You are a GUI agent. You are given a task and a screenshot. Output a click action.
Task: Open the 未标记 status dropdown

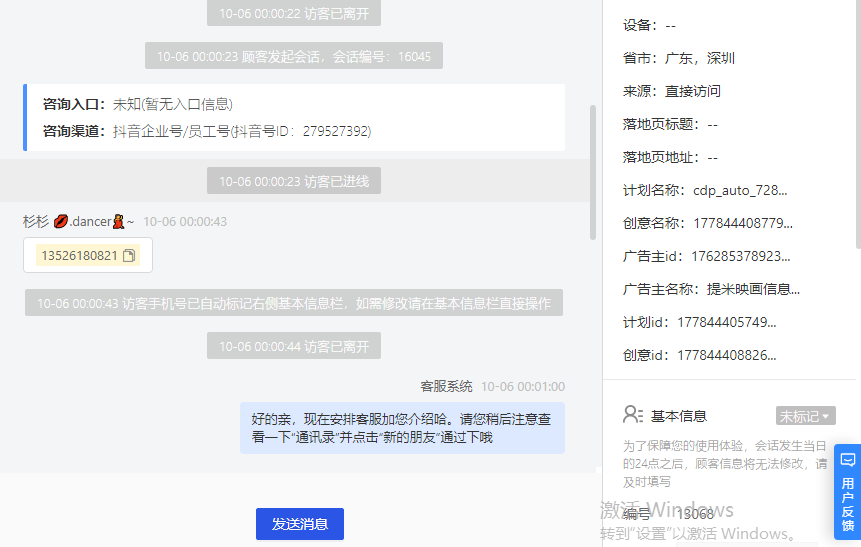pos(806,416)
